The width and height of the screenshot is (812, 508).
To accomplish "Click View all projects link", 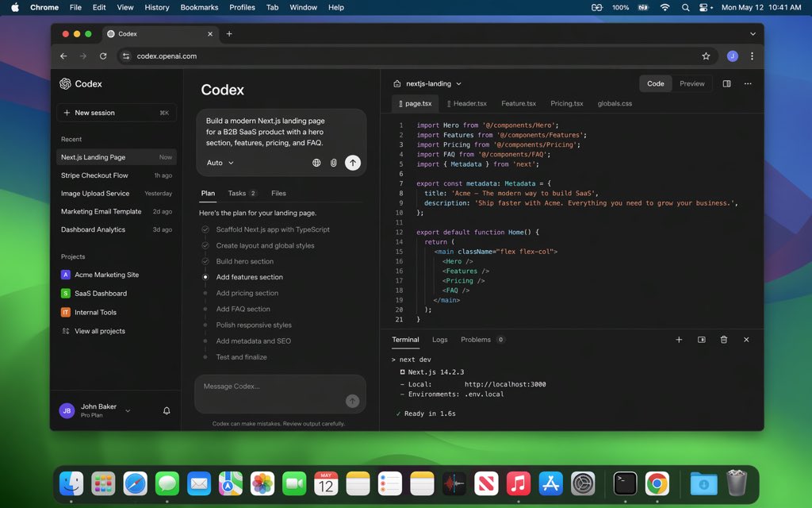I will tap(94, 331).
